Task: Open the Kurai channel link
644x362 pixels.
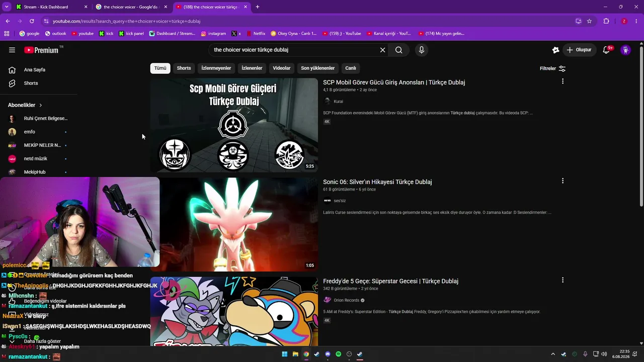Action: click(338, 102)
